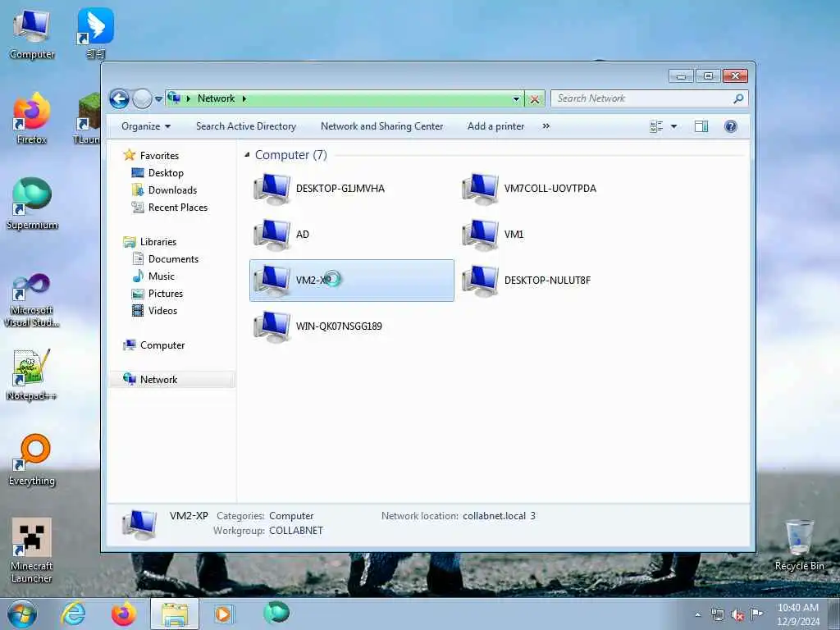Open the Minecraft Launcher shortcut
The width and height of the screenshot is (840, 630).
point(32,550)
